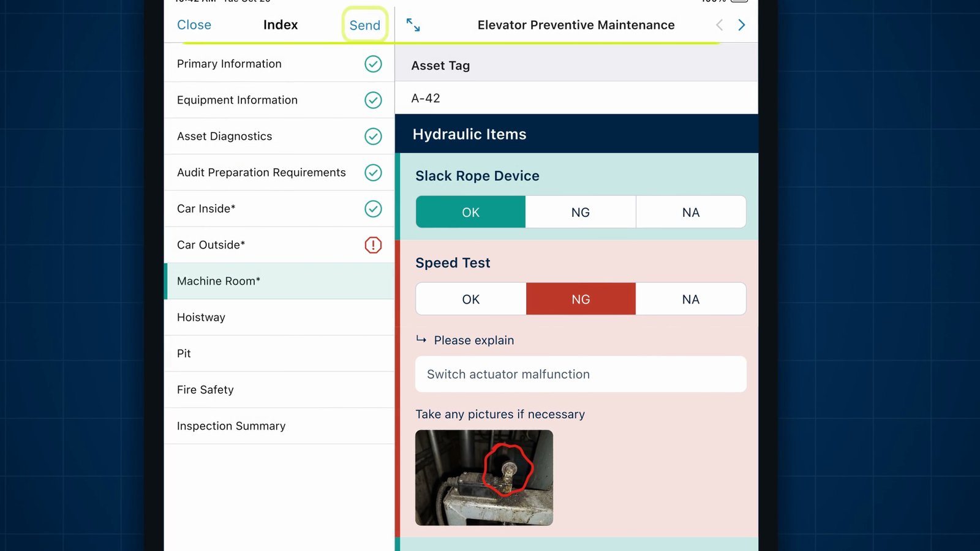Select OK for Speed Test

click(x=470, y=299)
